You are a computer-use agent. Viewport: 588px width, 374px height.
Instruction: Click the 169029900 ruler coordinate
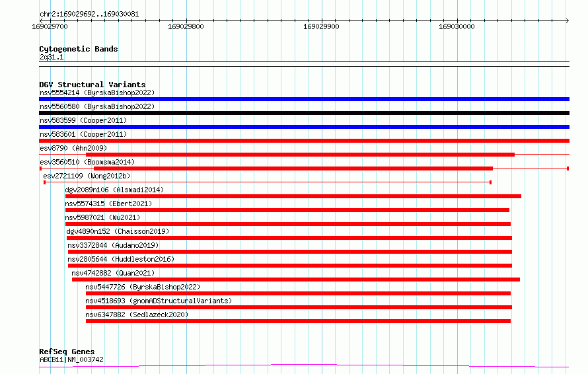coord(321,26)
